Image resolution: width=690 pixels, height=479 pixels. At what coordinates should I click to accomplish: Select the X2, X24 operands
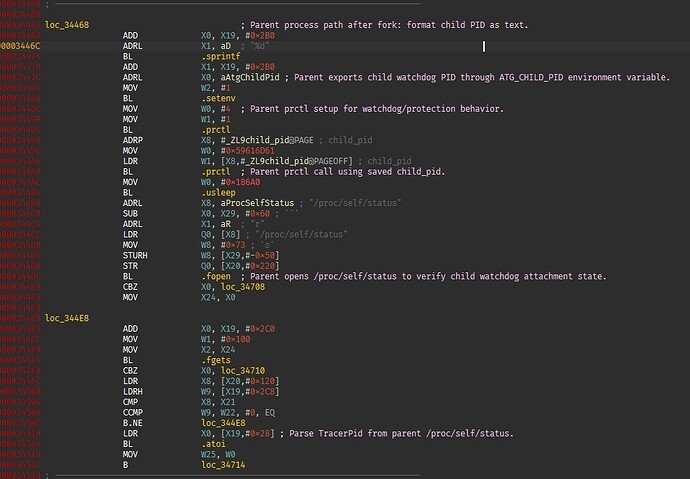point(218,350)
